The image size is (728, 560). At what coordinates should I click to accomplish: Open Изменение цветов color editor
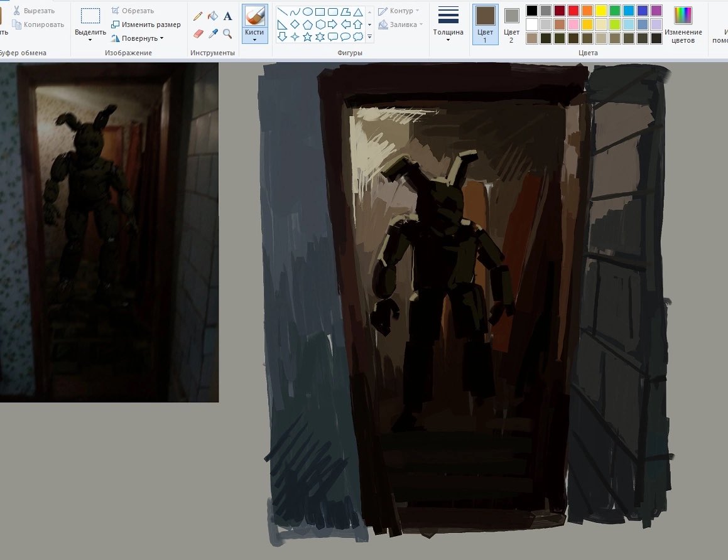[x=683, y=24]
